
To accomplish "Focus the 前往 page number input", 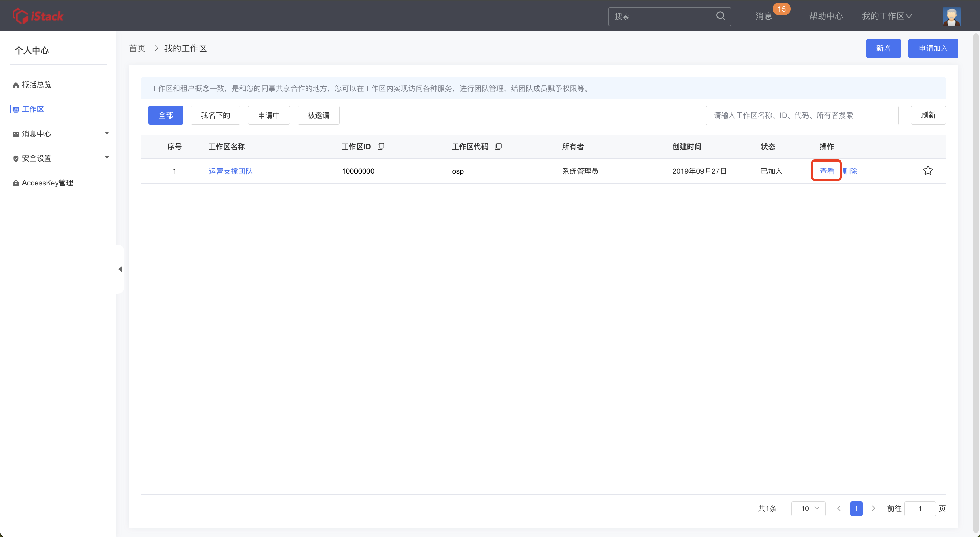I will 919,508.
